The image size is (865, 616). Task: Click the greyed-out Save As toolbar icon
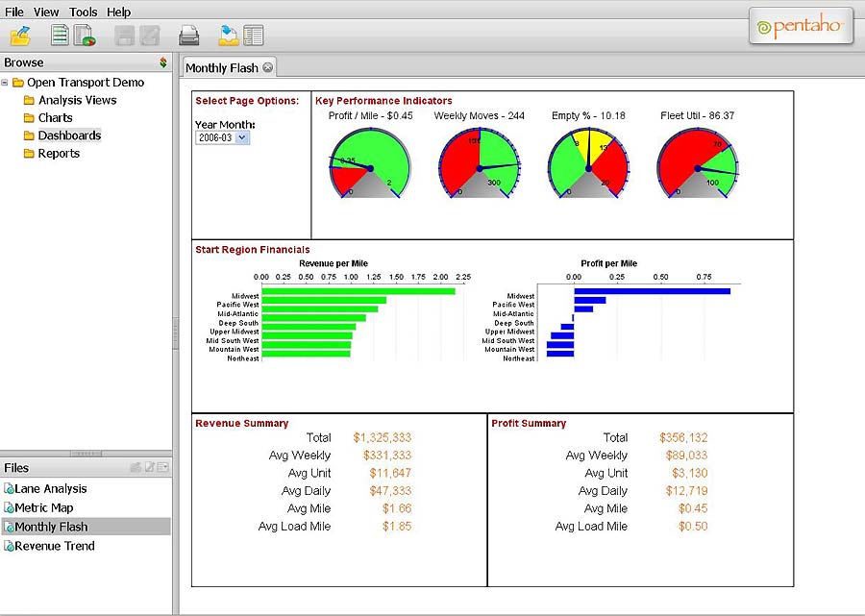click(150, 36)
